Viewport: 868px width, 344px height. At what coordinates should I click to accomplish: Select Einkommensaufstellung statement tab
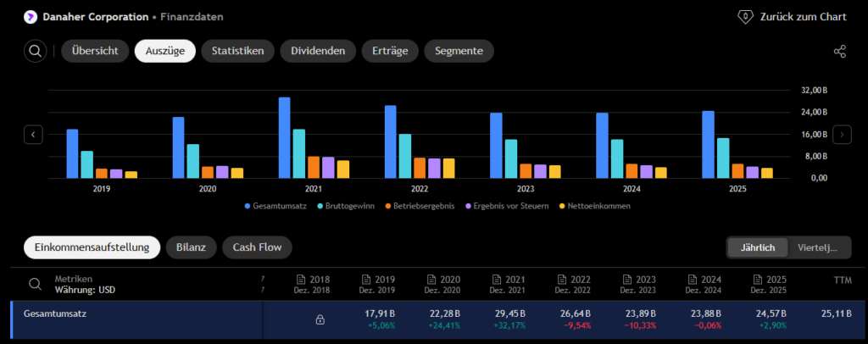(x=92, y=247)
